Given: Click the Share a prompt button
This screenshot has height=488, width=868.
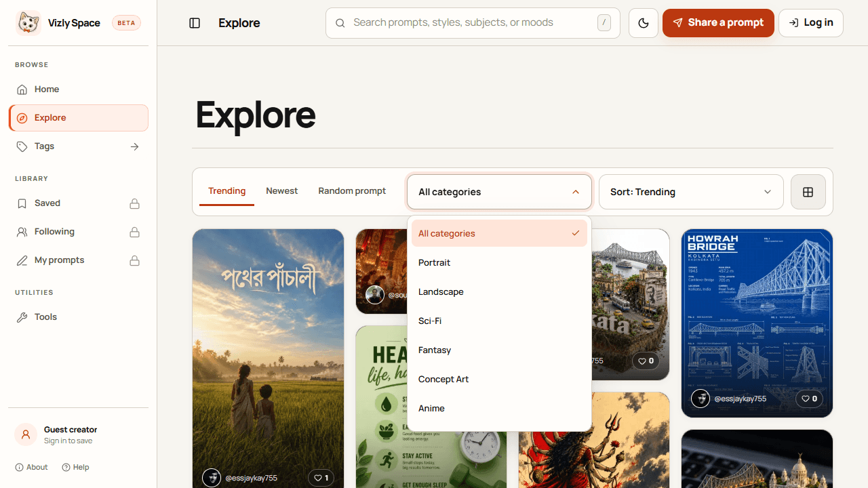Looking at the screenshot, I should pyautogui.click(x=718, y=23).
